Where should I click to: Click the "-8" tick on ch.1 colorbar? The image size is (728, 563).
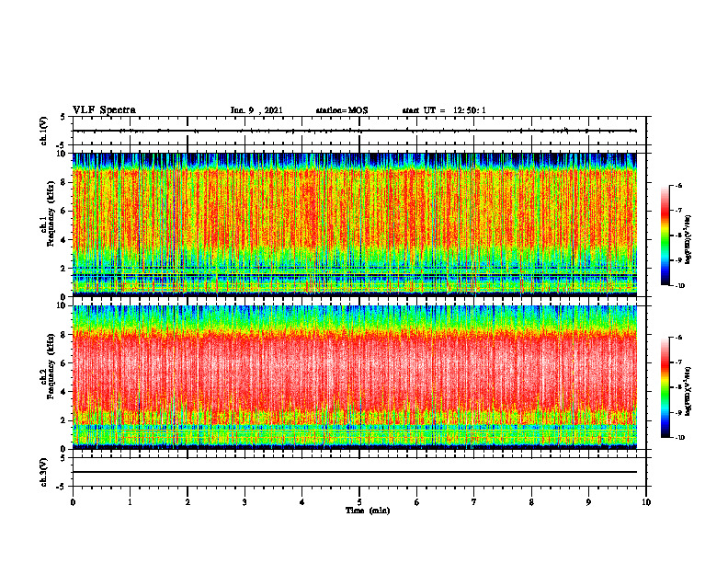coord(678,236)
